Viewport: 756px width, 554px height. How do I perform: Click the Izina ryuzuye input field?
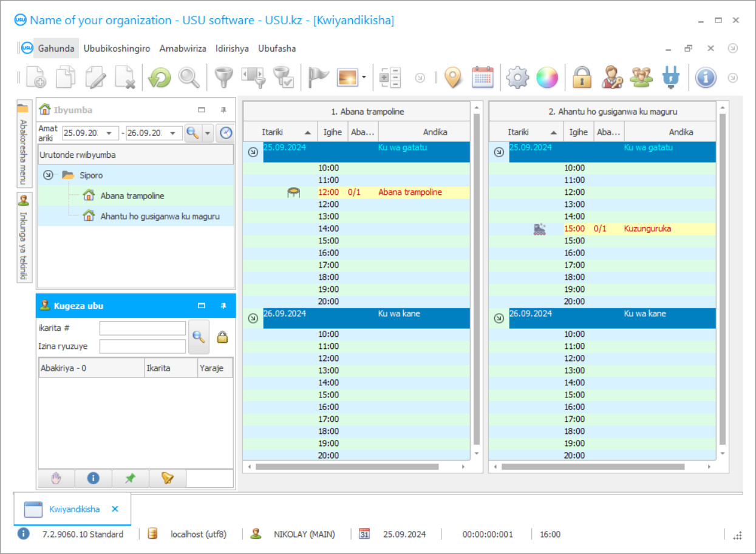click(143, 346)
